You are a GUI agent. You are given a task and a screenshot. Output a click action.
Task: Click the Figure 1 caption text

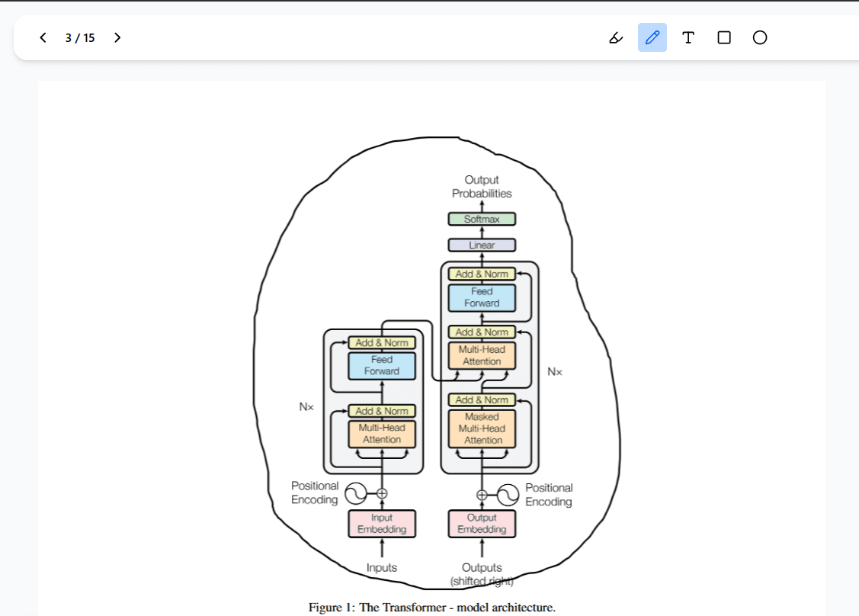point(431,608)
